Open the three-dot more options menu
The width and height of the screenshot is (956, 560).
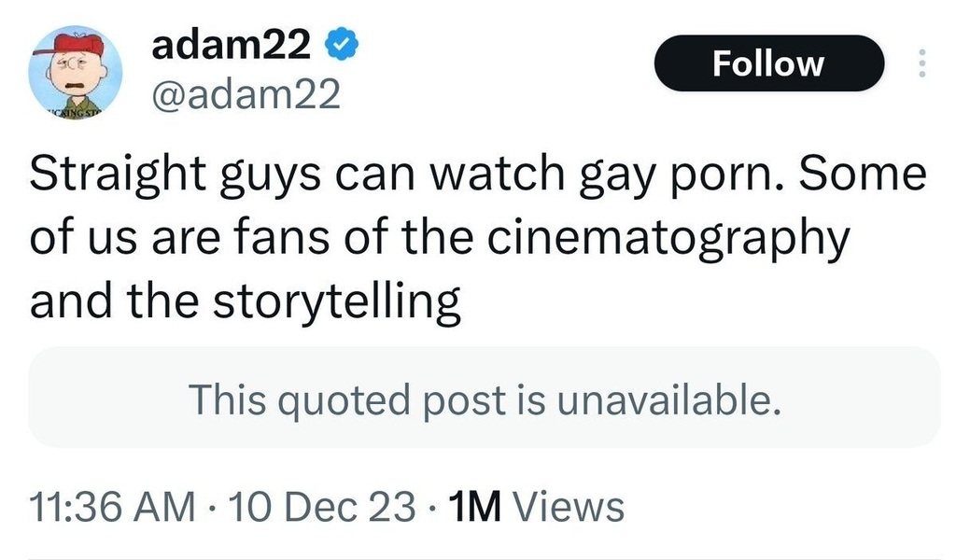pos(922,63)
